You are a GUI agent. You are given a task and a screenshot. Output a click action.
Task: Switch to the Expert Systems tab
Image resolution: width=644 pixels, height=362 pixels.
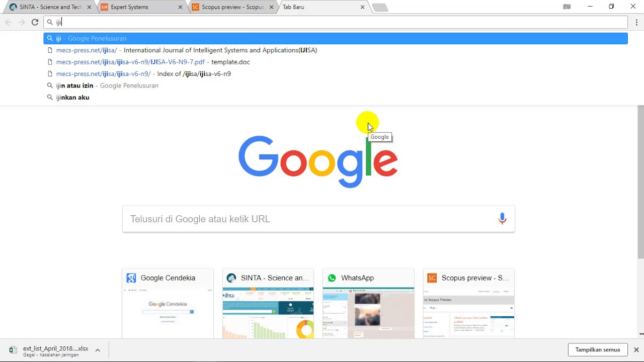click(x=140, y=7)
